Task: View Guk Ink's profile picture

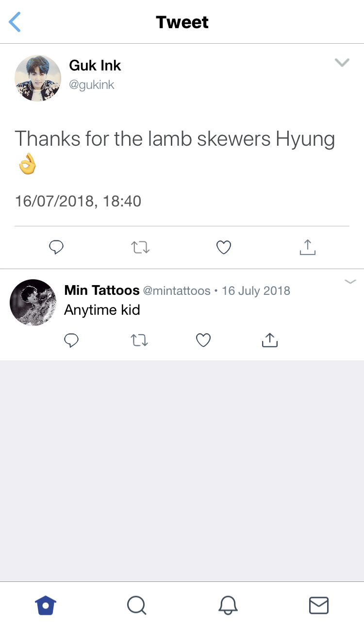Action: click(x=38, y=78)
